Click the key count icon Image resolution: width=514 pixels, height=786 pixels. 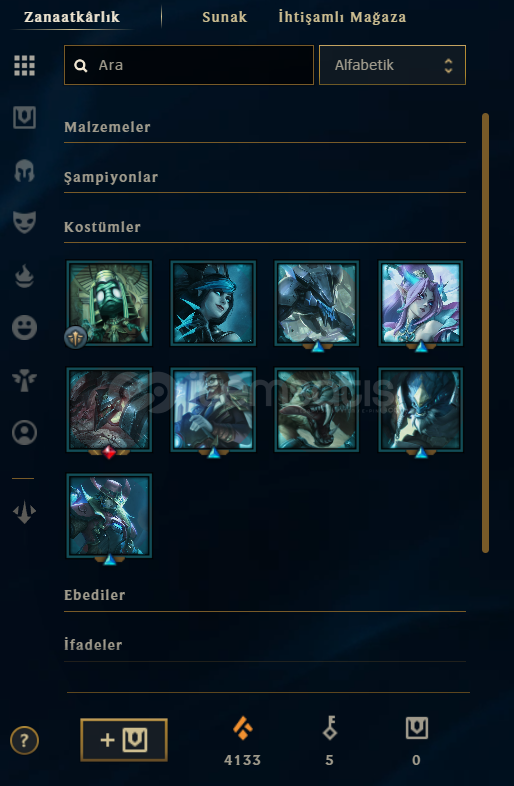329,728
